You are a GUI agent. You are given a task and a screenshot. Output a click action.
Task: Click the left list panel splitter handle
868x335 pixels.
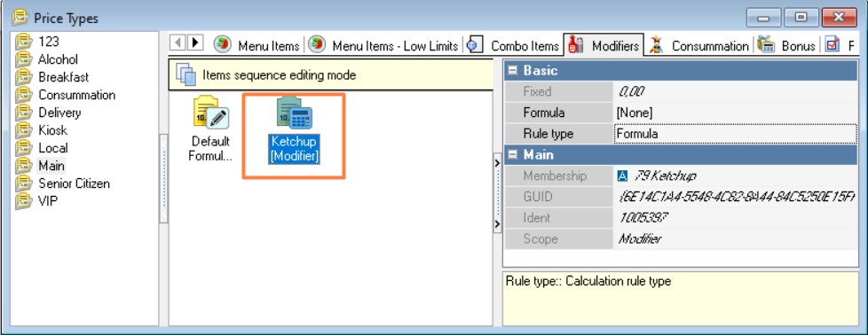coord(163,178)
